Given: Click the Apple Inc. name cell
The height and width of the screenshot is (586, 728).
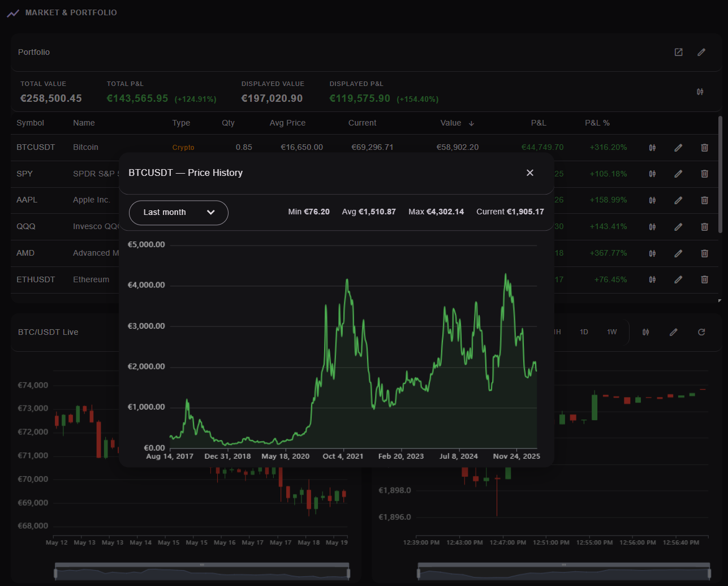Looking at the screenshot, I should 92,200.
